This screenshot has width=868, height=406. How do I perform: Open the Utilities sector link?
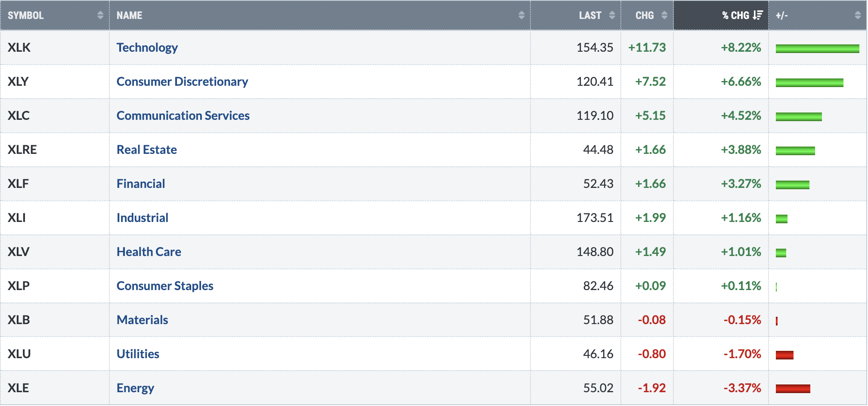[x=138, y=354]
